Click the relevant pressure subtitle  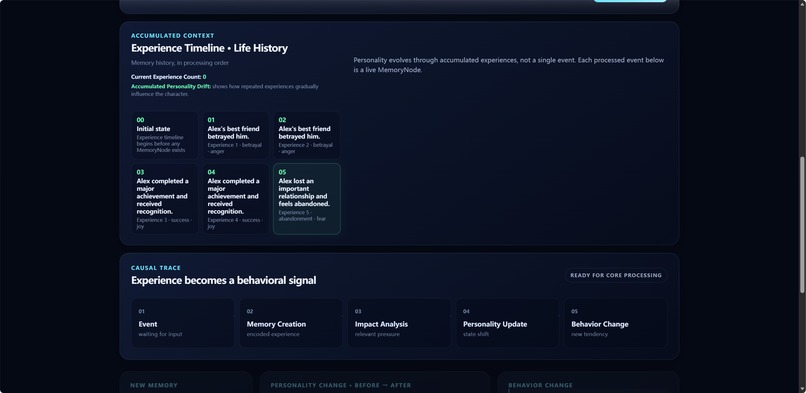point(377,334)
